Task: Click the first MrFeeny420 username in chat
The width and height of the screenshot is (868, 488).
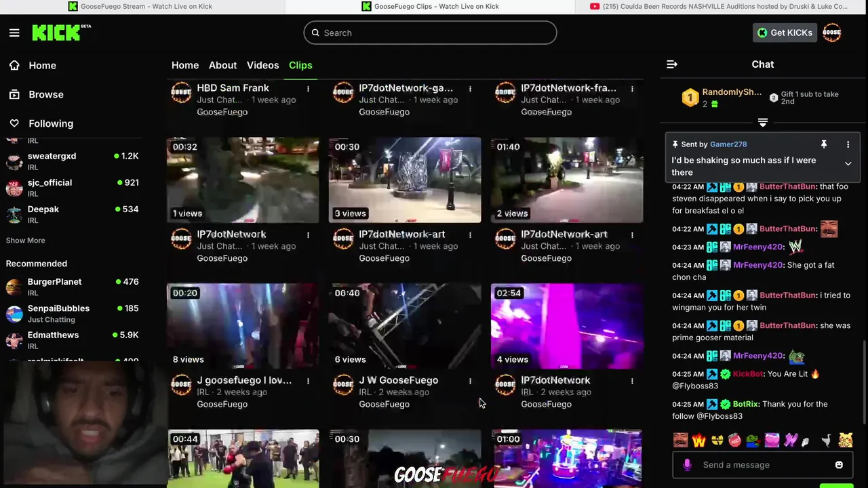Action: pos(758,247)
